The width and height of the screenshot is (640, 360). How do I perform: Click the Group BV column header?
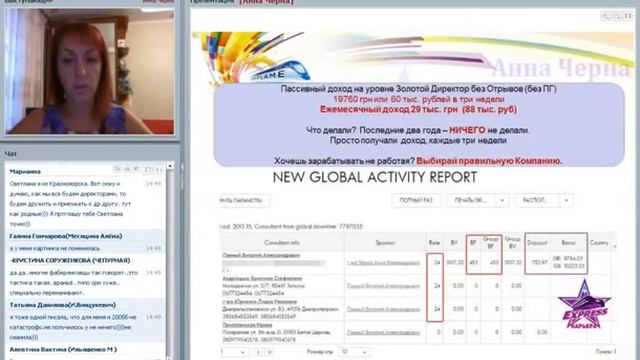tap(512, 242)
